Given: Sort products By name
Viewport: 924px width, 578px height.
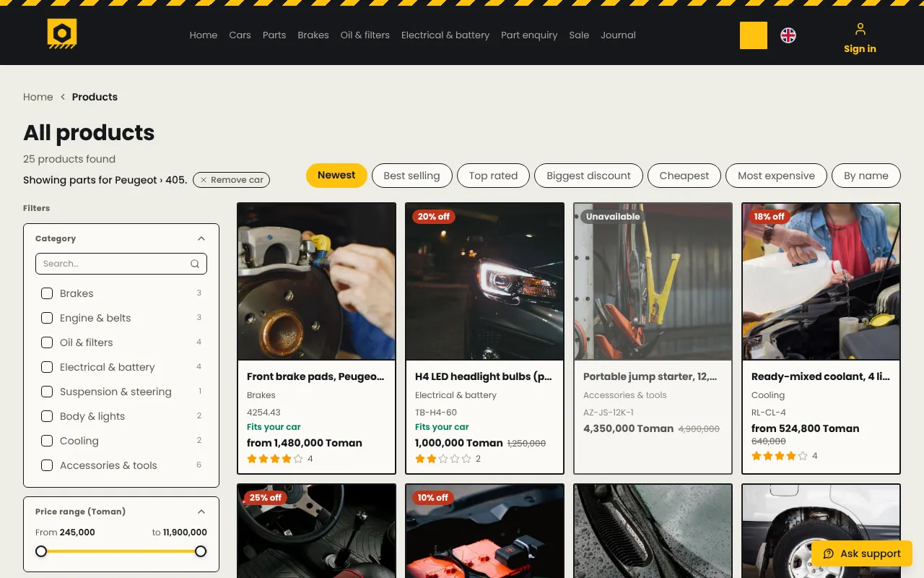Looking at the screenshot, I should click(x=866, y=176).
